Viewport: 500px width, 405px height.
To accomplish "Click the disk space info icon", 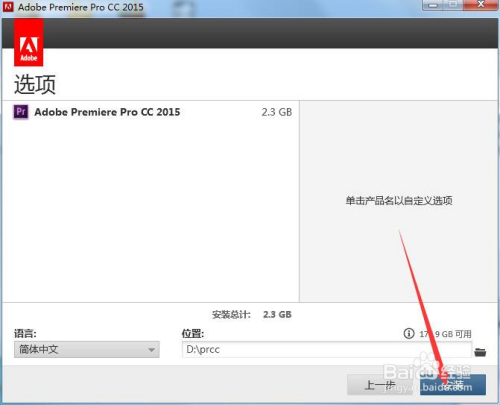I will click(409, 333).
